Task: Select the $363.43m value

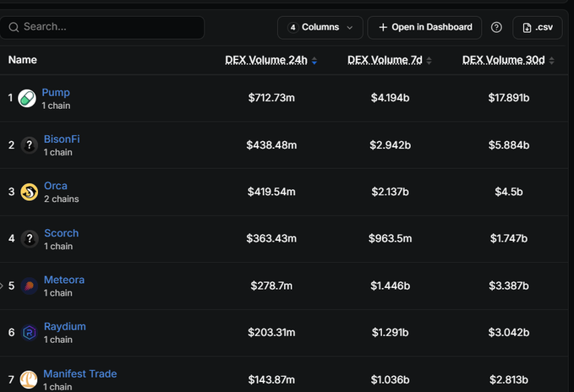Action: [x=271, y=239]
